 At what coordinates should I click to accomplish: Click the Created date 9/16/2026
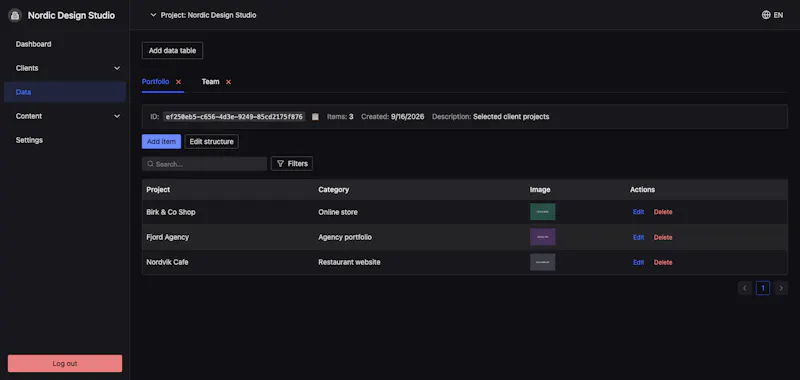pos(408,117)
